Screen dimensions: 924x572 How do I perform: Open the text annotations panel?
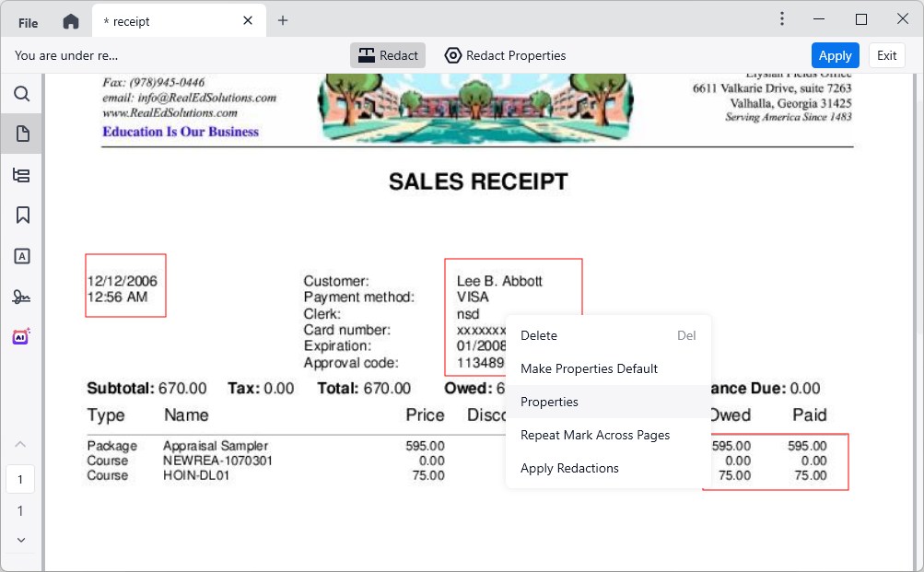coord(22,256)
